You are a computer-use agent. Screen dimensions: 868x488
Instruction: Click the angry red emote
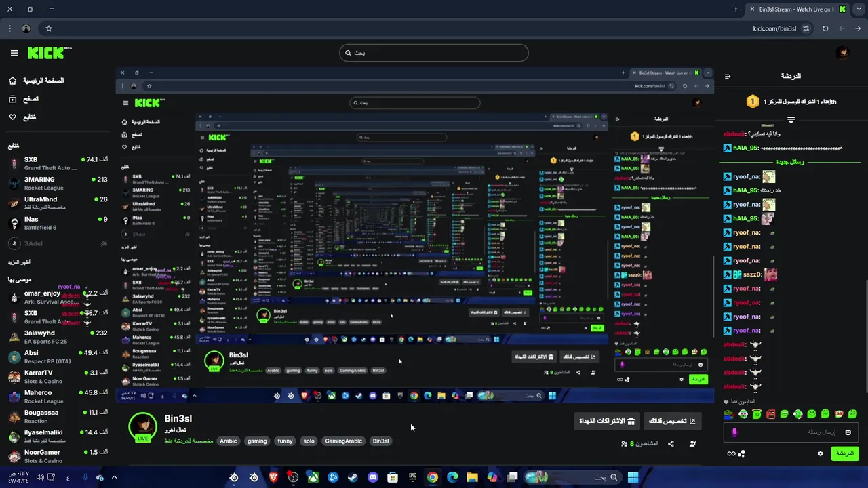[x=770, y=413]
